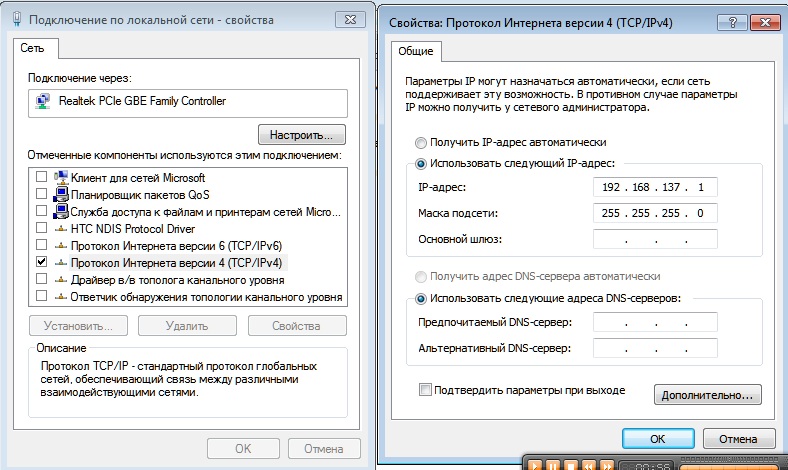Tick the Служба доступа к файлам и принтерам checkbox

pyautogui.click(x=41, y=211)
